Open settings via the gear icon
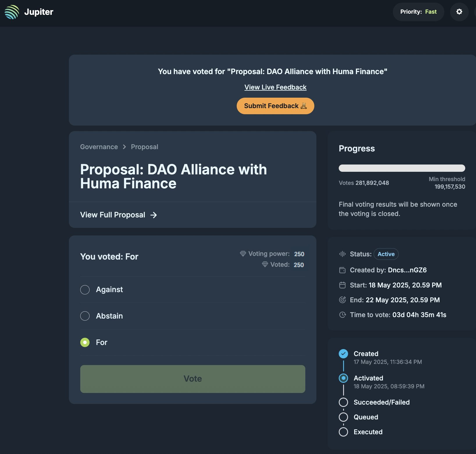476x454 pixels. click(x=459, y=12)
